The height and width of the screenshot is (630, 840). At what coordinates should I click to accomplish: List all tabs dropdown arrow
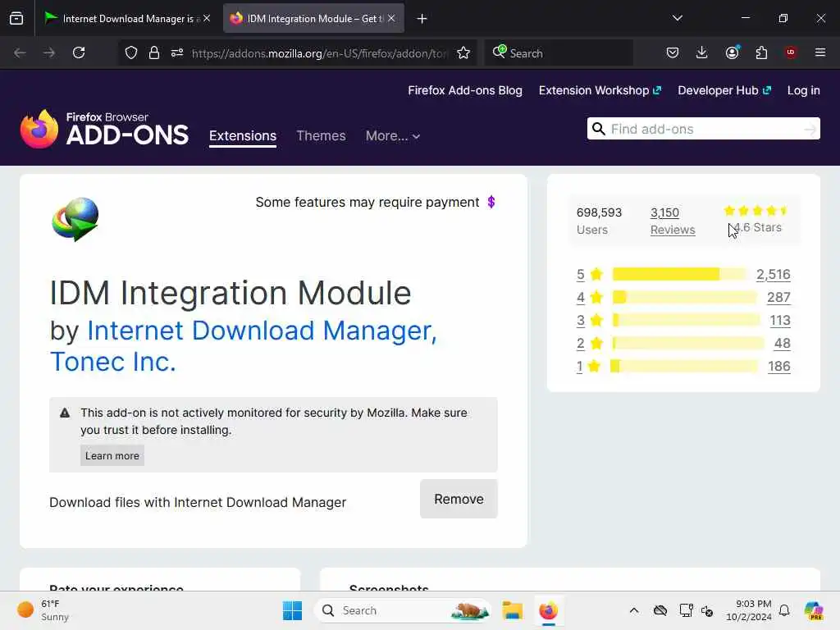(677, 18)
